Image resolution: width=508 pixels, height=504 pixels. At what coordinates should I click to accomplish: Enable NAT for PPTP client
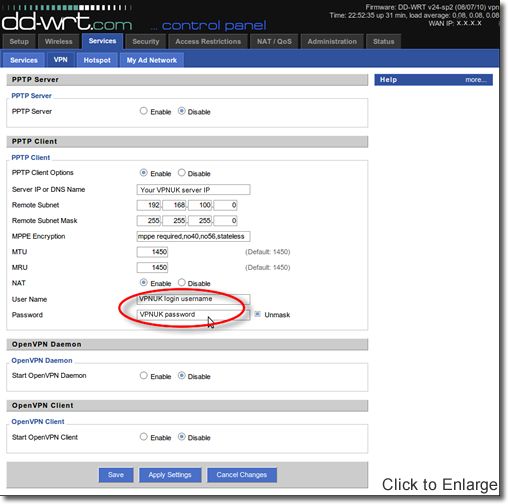click(144, 283)
